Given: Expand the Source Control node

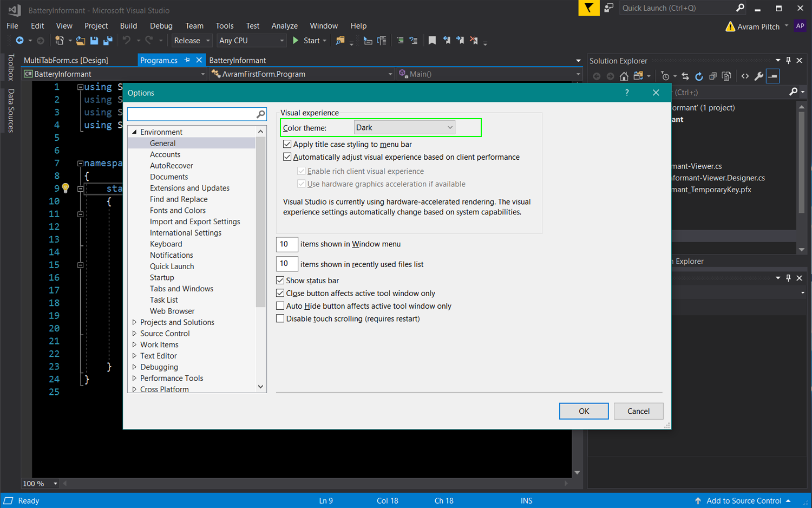Looking at the screenshot, I should click(134, 334).
